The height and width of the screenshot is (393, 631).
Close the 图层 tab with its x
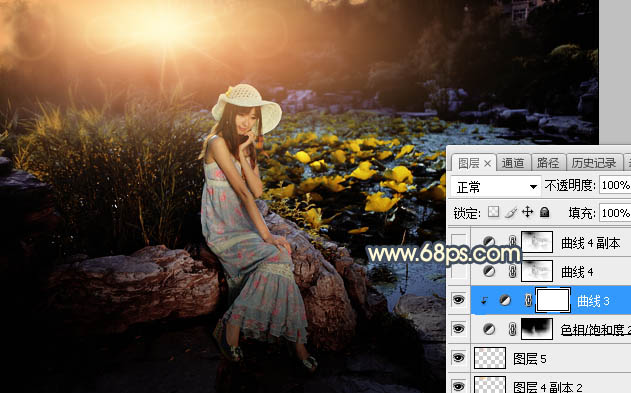click(487, 163)
